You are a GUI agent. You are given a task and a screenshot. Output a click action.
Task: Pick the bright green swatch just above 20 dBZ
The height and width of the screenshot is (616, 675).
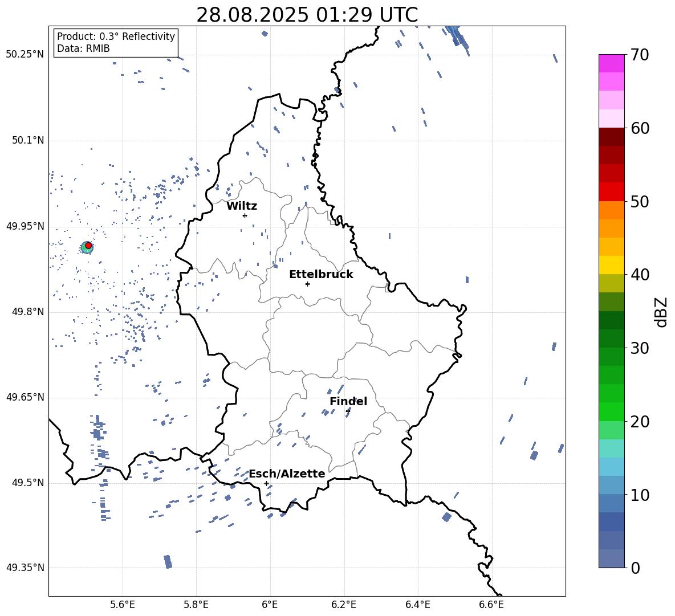click(611, 411)
